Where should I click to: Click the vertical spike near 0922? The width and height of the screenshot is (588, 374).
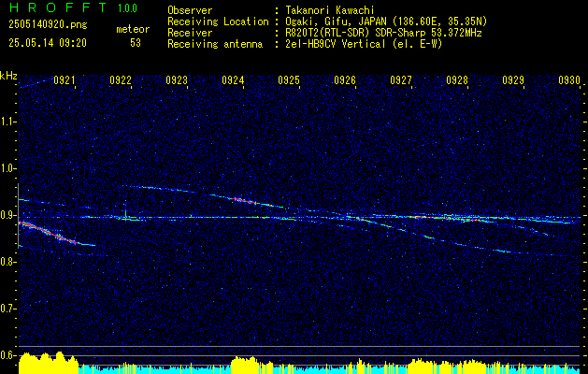click(125, 209)
